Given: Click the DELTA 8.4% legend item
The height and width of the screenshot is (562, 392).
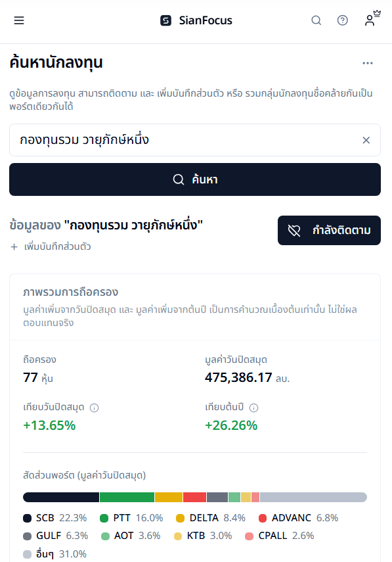Looking at the screenshot, I should point(211,518).
